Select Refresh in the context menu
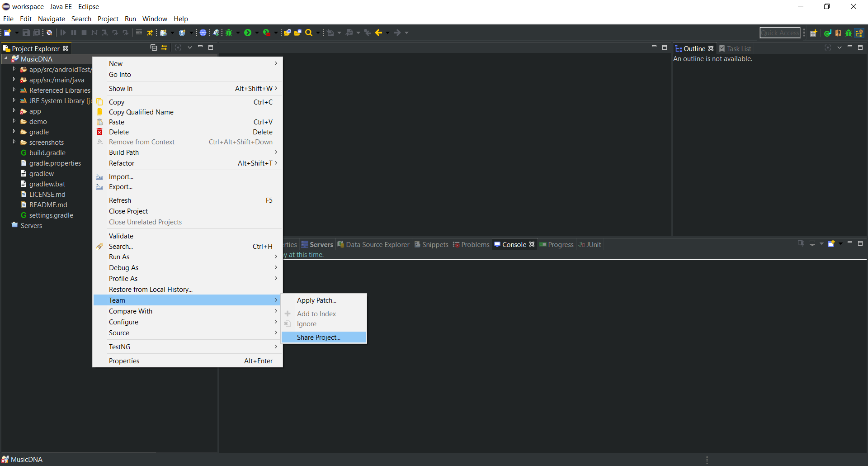868x466 pixels. tap(187, 200)
